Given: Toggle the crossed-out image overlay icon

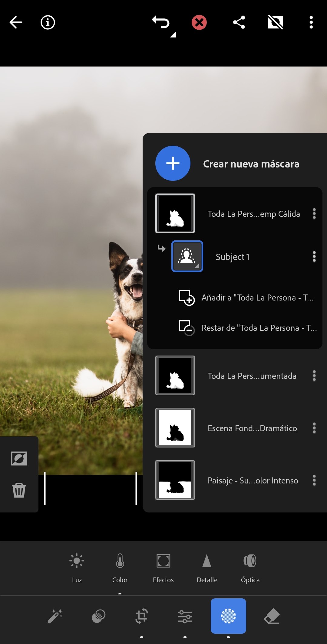Looking at the screenshot, I should point(276,22).
